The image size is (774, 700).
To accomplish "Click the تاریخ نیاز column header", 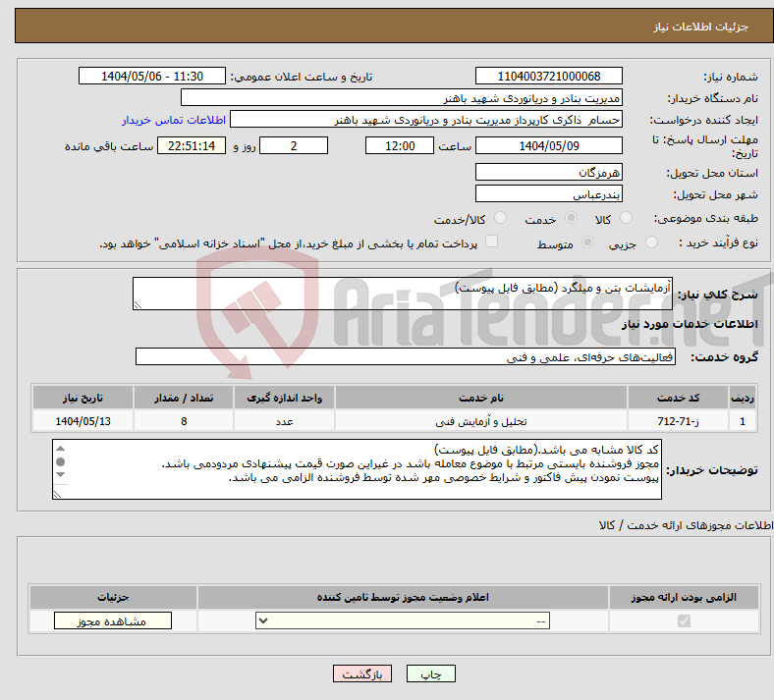I will click(83, 398).
